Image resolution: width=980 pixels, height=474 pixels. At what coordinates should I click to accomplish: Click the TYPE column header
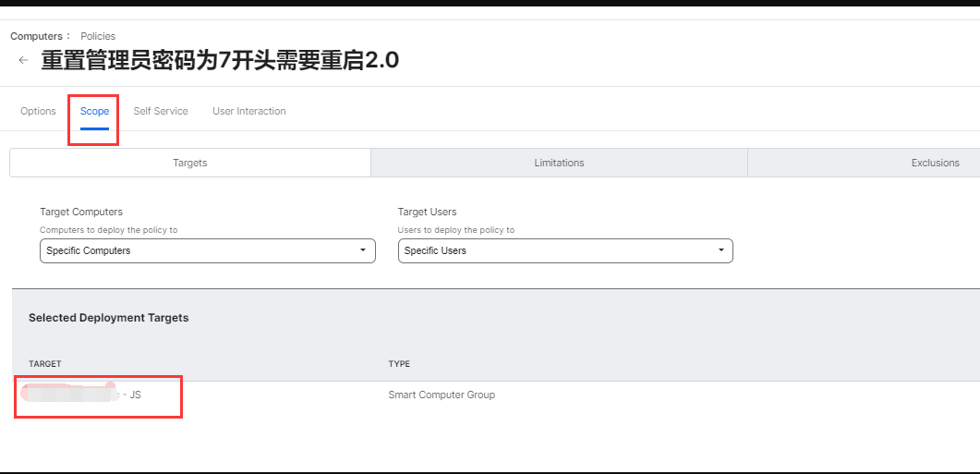click(x=399, y=364)
